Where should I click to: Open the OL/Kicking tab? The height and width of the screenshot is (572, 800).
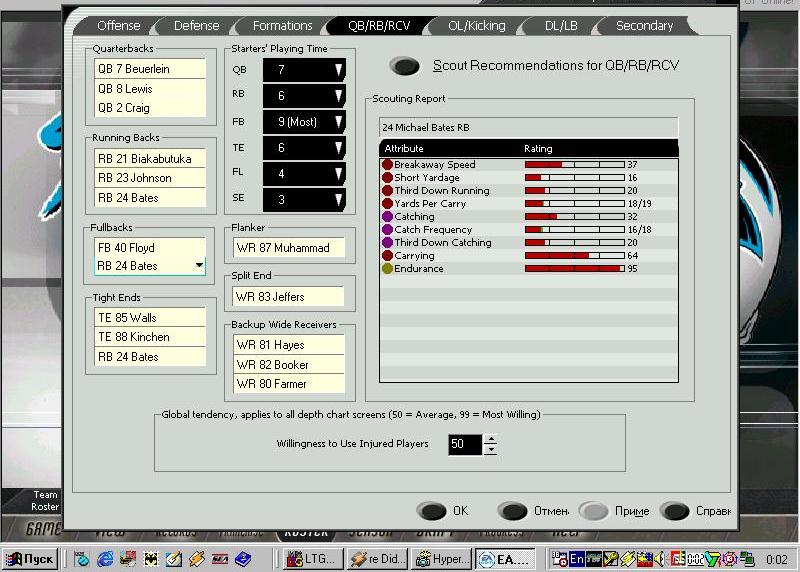coord(476,26)
